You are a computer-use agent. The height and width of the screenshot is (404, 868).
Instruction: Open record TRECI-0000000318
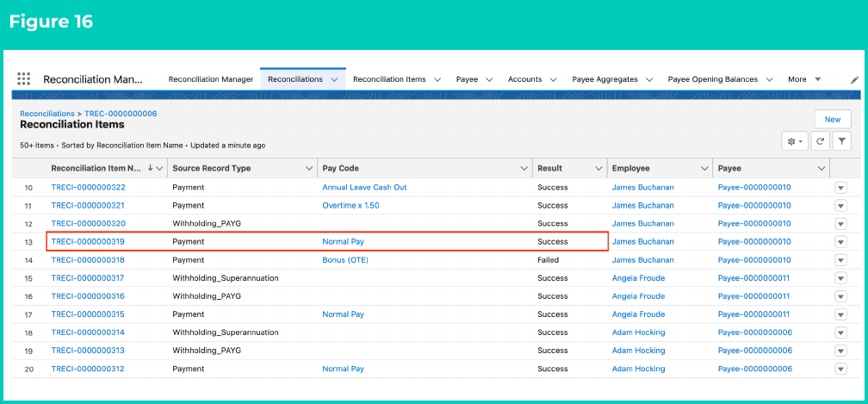88,260
